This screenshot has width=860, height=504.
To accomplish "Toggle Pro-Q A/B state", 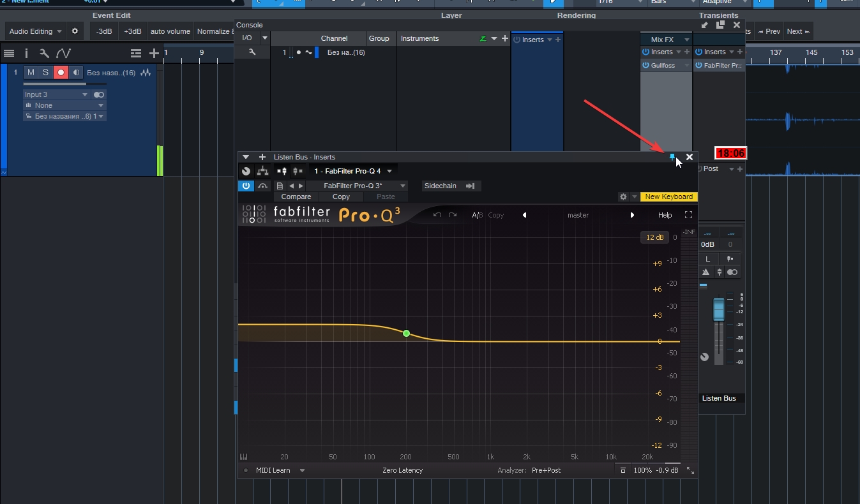I will (x=477, y=215).
